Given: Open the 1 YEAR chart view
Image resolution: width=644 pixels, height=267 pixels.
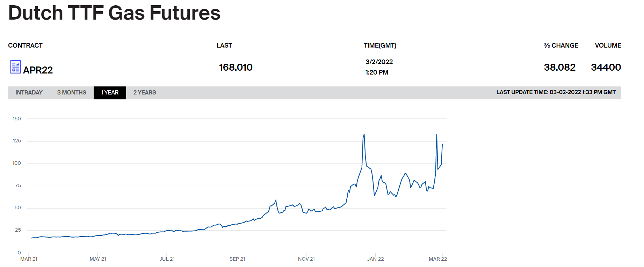Looking at the screenshot, I should (110, 93).
